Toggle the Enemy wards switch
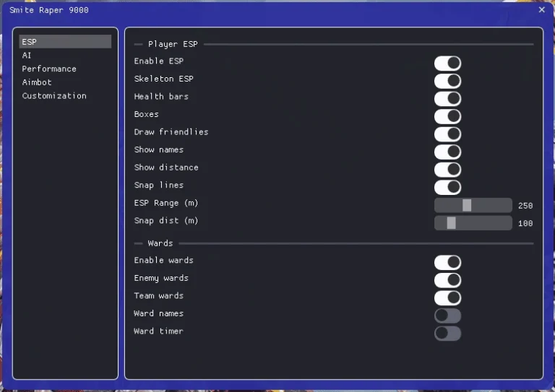 coord(448,280)
